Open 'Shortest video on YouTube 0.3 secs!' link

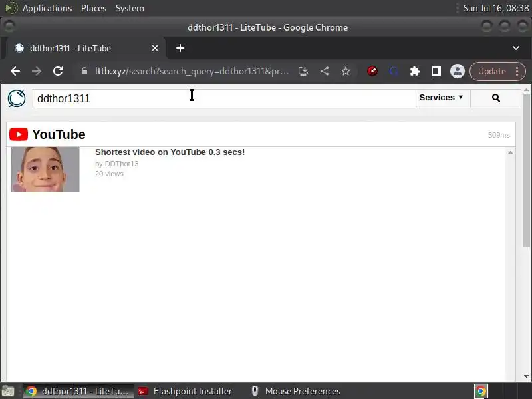(x=170, y=152)
